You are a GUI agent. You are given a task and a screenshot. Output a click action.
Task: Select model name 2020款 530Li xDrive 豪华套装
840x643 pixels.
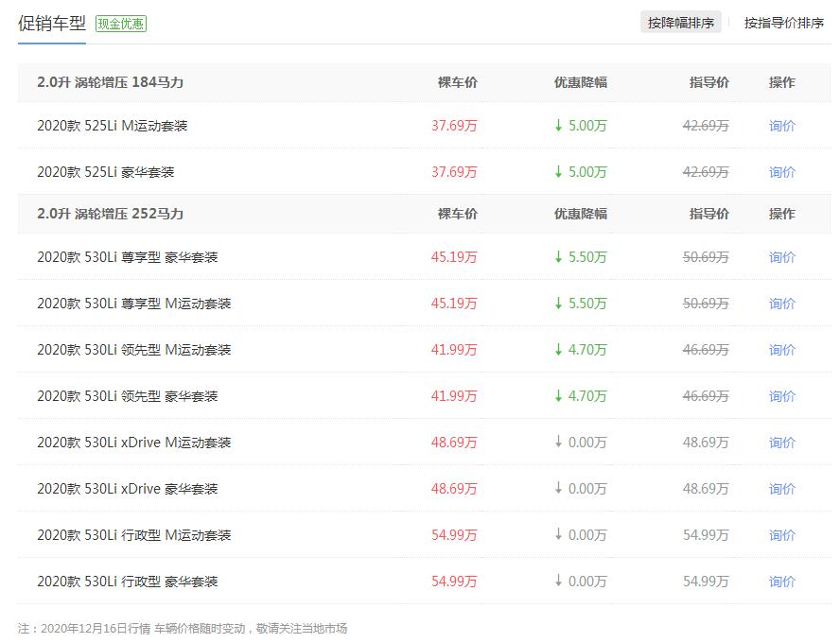click(x=128, y=489)
